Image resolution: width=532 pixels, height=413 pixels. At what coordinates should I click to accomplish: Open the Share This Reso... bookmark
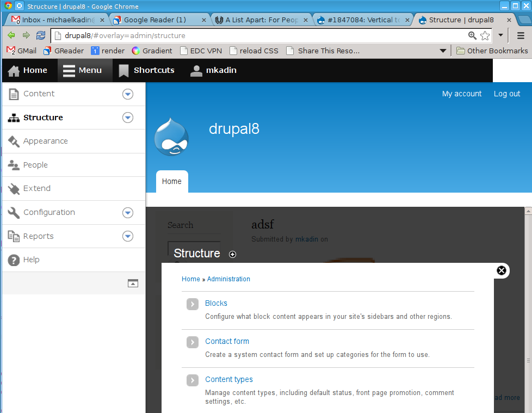click(x=323, y=51)
